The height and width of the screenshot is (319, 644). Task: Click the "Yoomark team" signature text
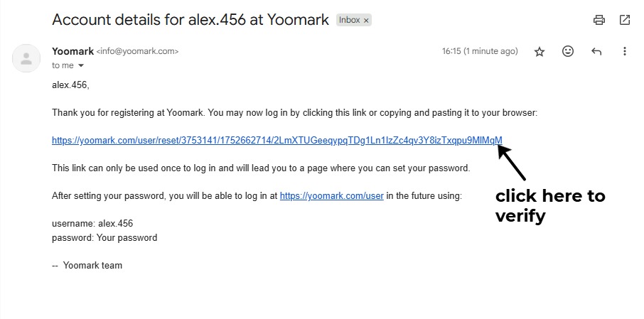point(92,265)
